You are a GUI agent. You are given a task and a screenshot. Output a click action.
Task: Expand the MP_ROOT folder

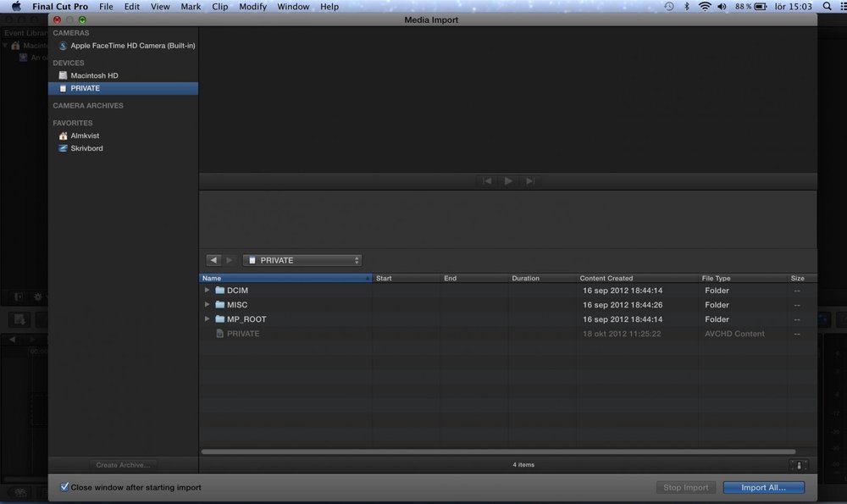tap(208, 319)
